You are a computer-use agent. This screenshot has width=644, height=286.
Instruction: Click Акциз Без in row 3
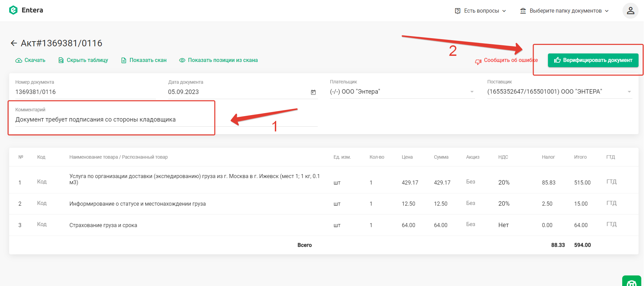pyautogui.click(x=471, y=224)
